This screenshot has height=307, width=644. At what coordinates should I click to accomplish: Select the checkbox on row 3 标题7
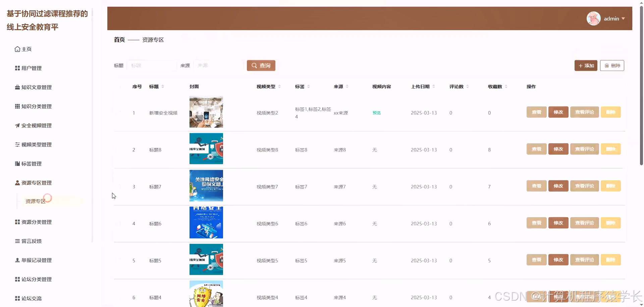[118, 186]
